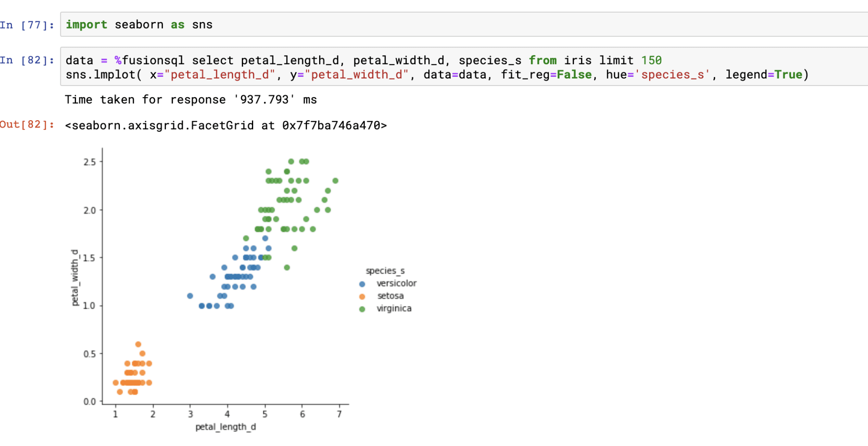Click the lone blue point near petal length 3
Image resolution: width=868 pixels, height=446 pixels.
pos(189,295)
